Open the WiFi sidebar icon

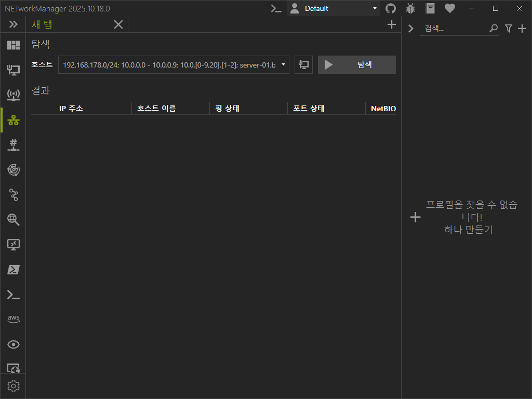(x=13, y=95)
